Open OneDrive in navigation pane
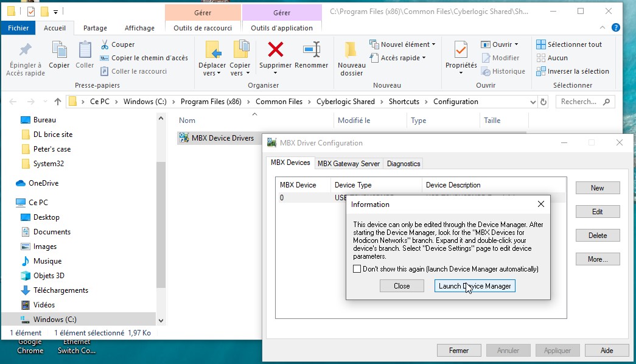The height and width of the screenshot is (364, 636). 37,183
